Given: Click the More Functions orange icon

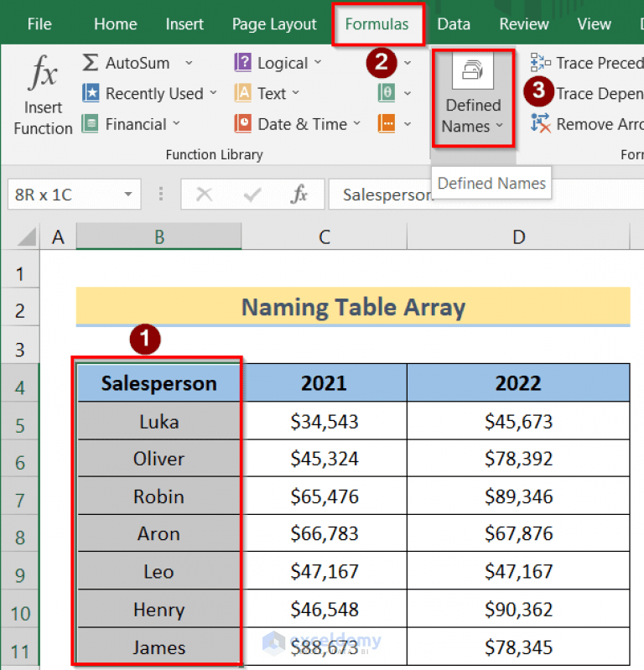Looking at the screenshot, I should (x=387, y=124).
